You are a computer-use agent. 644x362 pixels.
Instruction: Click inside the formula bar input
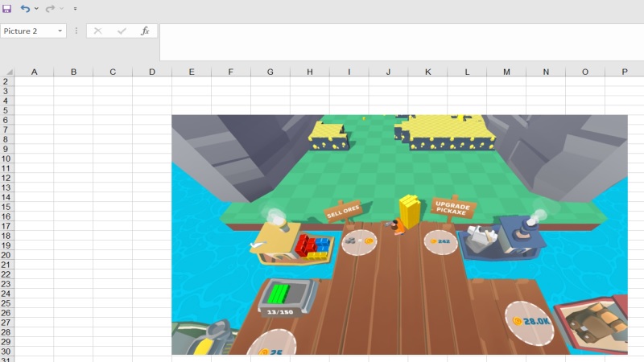tap(402, 42)
